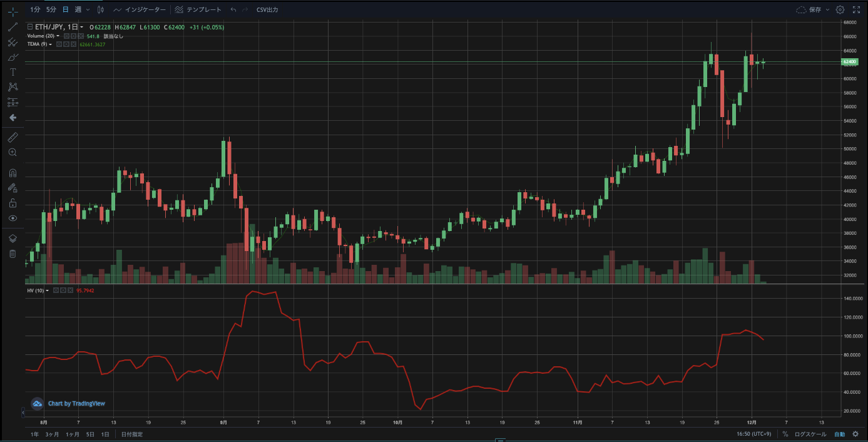The height and width of the screenshot is (442, 868).
Task: Click the CSV出力 export button
Action: [267, 10]
